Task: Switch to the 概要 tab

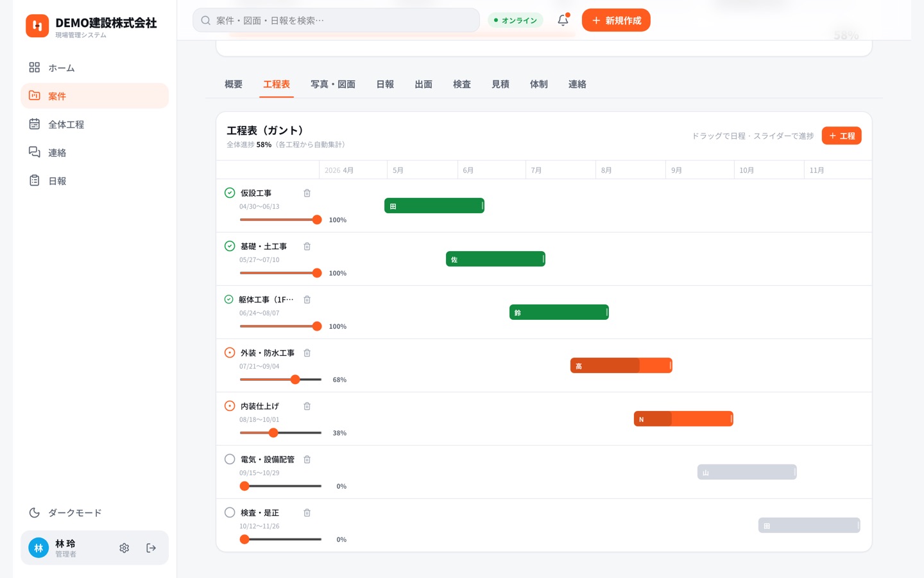Action: point(234,84)
